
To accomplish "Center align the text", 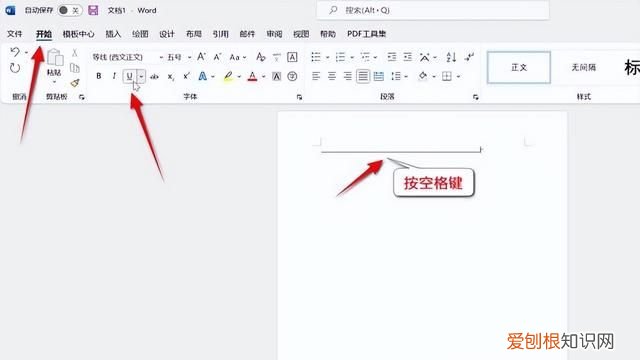I will 332,76.
